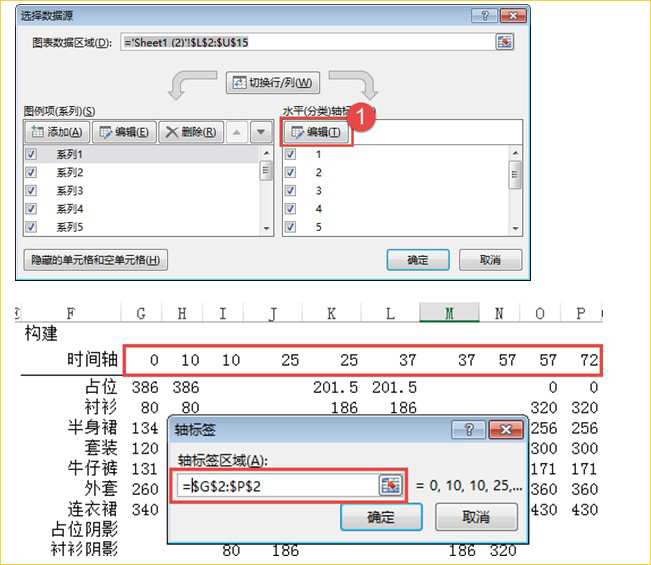Click axis label list scrollbar down arrow
The height and width of the screenshot is (565, 651).
point(515,229)
